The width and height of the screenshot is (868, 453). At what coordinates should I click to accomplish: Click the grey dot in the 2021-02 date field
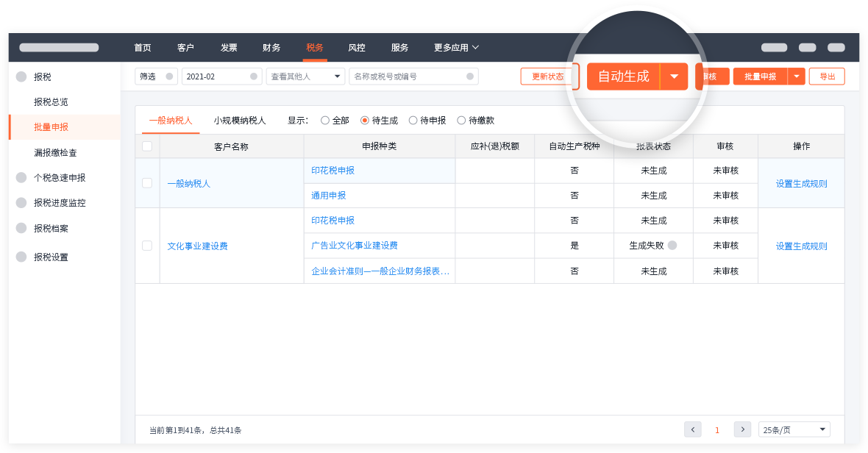tap(254, 76)
